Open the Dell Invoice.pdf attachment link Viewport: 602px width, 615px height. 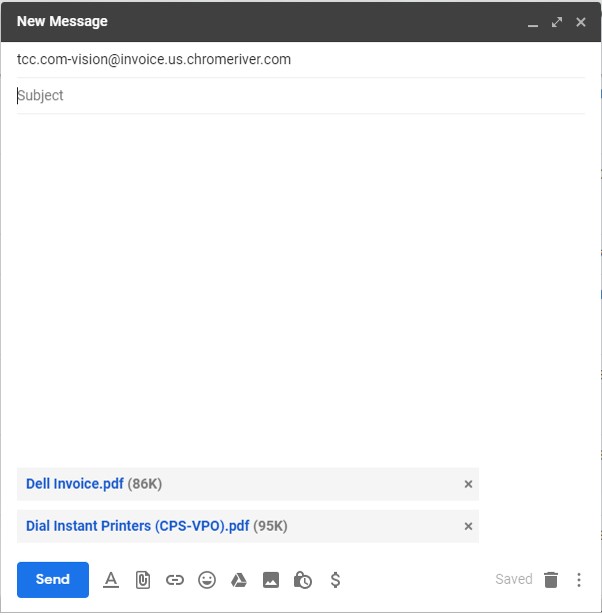tap(75, 484)
